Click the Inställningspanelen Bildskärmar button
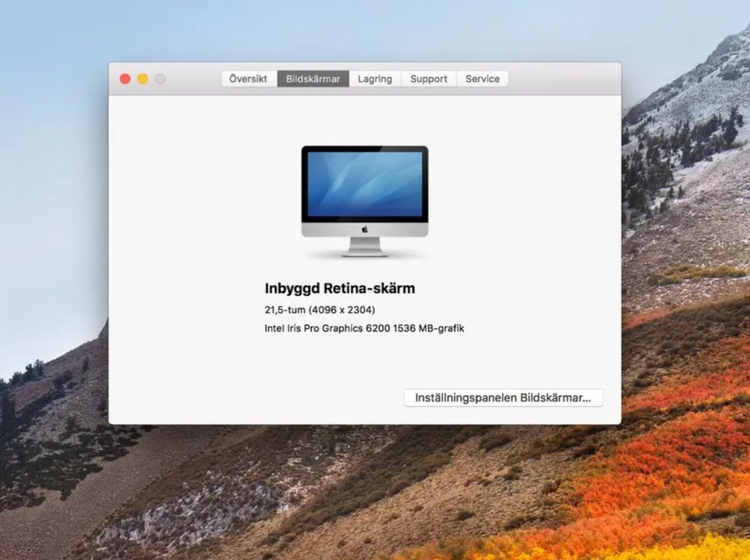750x560 pixels. pos(503,398)
